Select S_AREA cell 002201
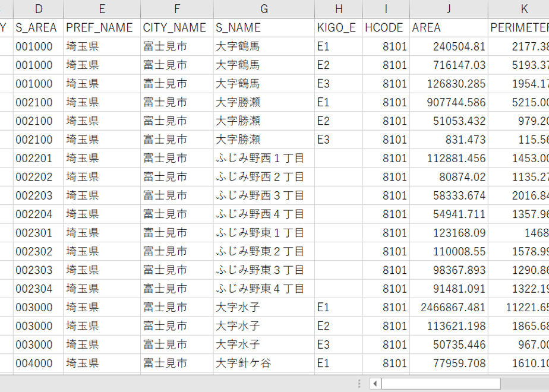This screenshot has height=392, width=549. tap(39, 158)
